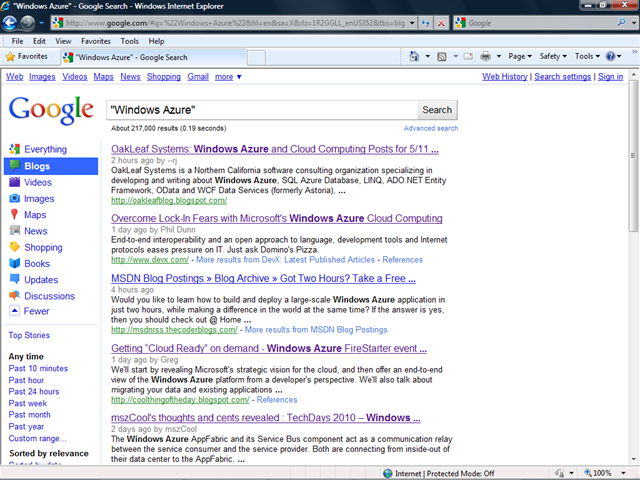Click the Help question mark icon

coord(610,56)
